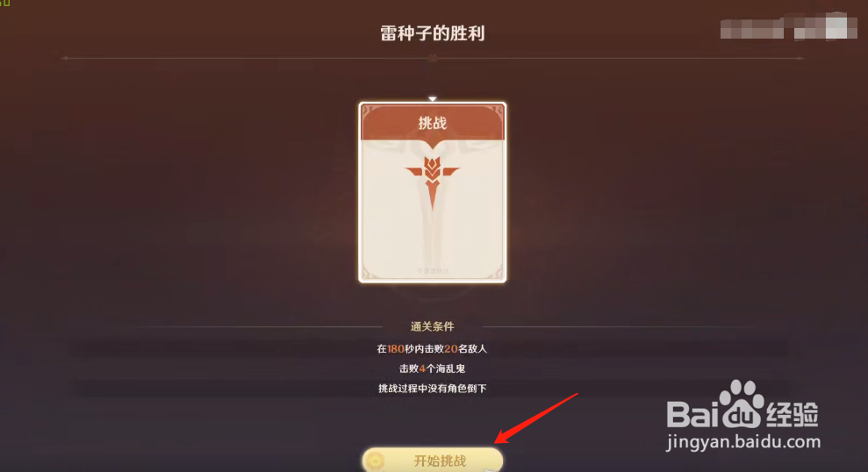Click the 经验 characters beside the Baidu logo

(792, 414)
